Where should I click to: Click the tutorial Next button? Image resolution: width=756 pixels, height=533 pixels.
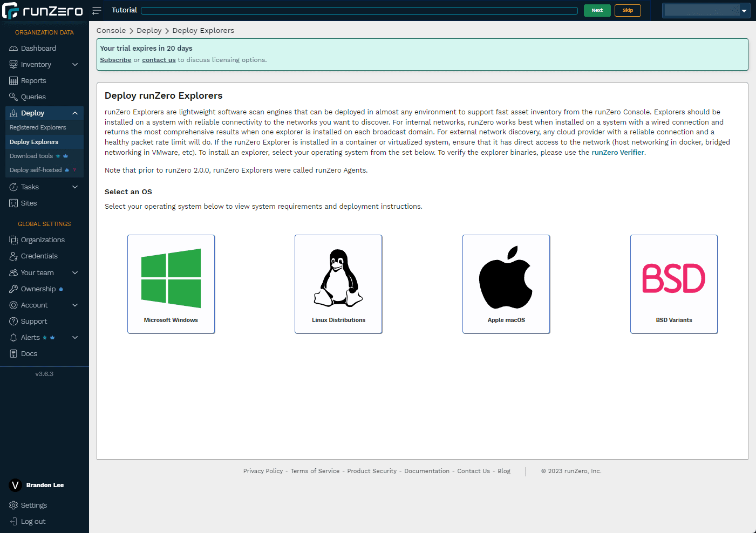point(597,10)
